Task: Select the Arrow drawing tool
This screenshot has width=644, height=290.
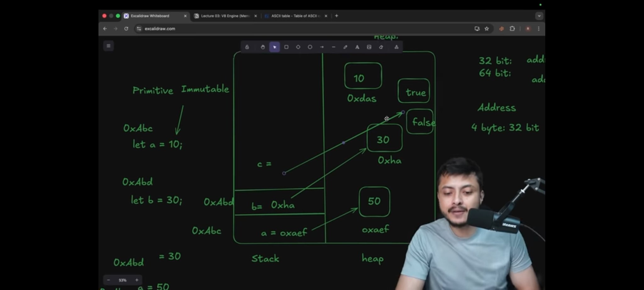Action: tap(322, 47)
